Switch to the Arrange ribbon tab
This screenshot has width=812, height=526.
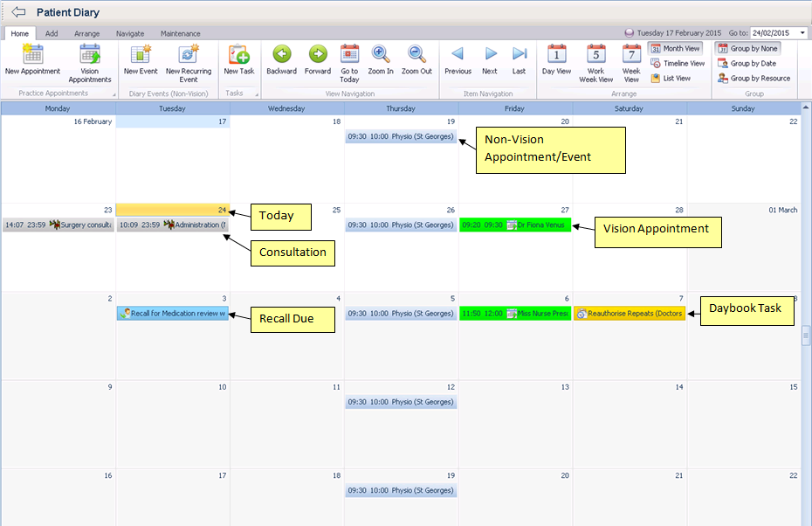pyautogui.click(x=86, y=33)
